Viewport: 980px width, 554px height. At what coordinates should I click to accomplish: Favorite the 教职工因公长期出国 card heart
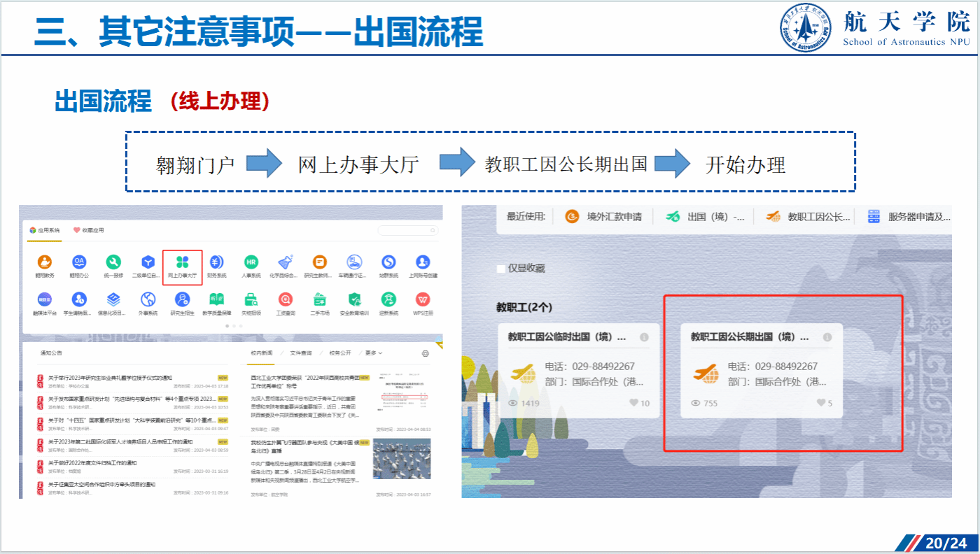point(821,403)
